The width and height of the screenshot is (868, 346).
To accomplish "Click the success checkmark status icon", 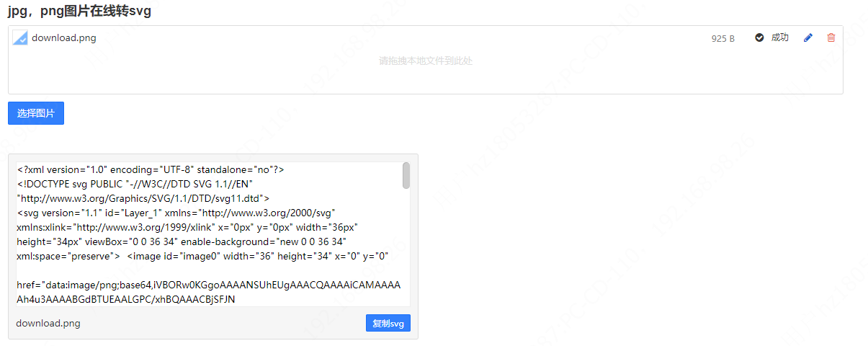I will pyautogui.click(x=759, y=38).
